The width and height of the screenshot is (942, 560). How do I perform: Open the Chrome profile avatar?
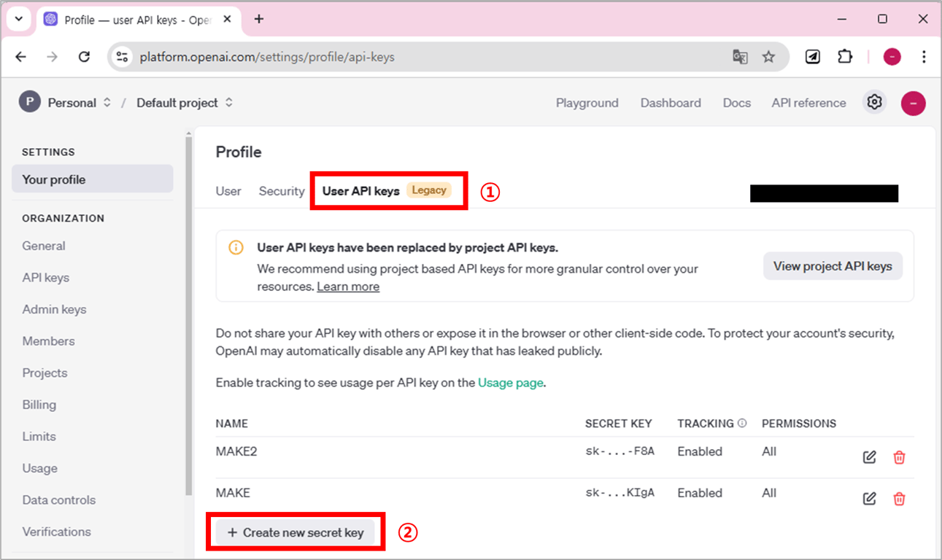click(892, 57)
